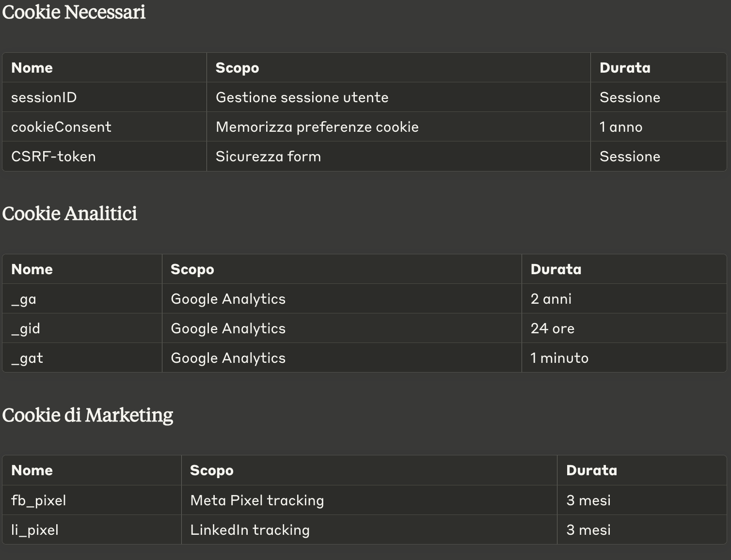Select the 1 anno duration cell

coord(621,127)
